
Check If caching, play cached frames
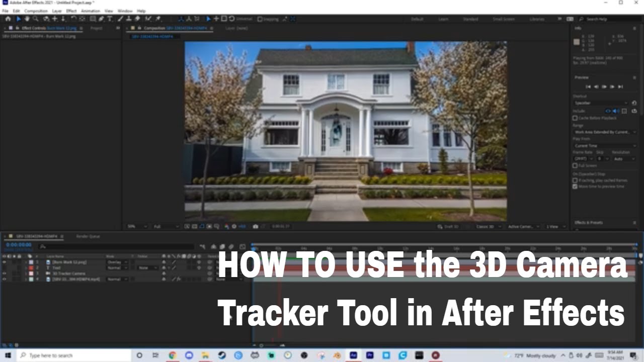[x=575, y=180]
